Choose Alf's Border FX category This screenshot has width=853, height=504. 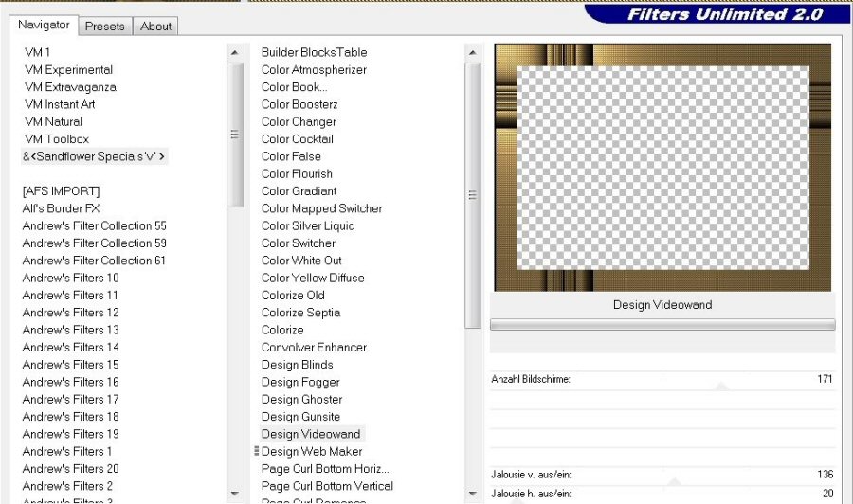pyautogui.click(x=62, y=208)
